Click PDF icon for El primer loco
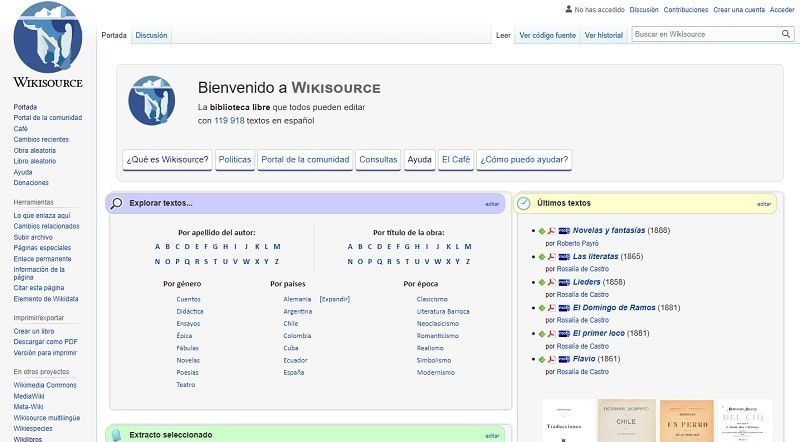 point(552,333)
